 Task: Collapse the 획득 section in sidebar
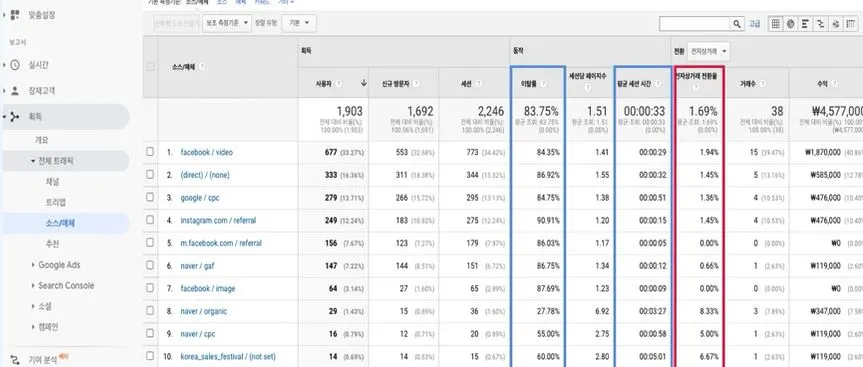(5, 117)
